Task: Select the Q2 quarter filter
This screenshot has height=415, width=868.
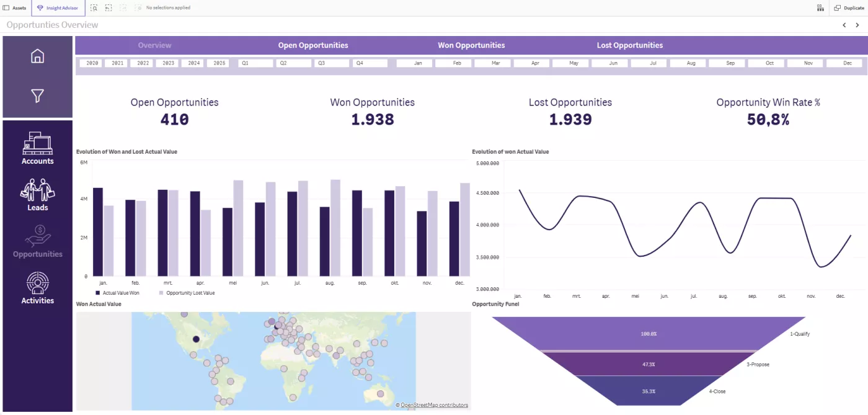Action: coord(293,62)
